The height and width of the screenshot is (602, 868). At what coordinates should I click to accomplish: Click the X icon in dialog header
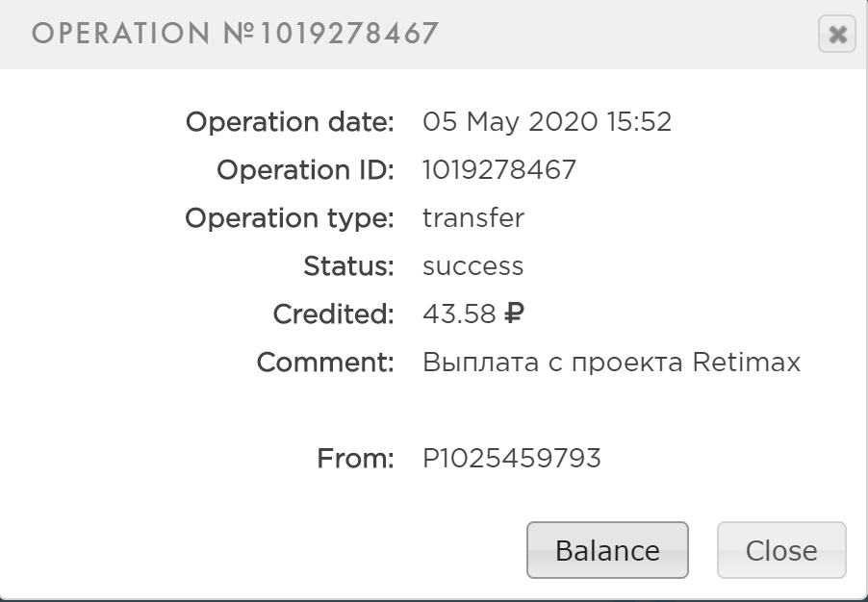(836, 35)
